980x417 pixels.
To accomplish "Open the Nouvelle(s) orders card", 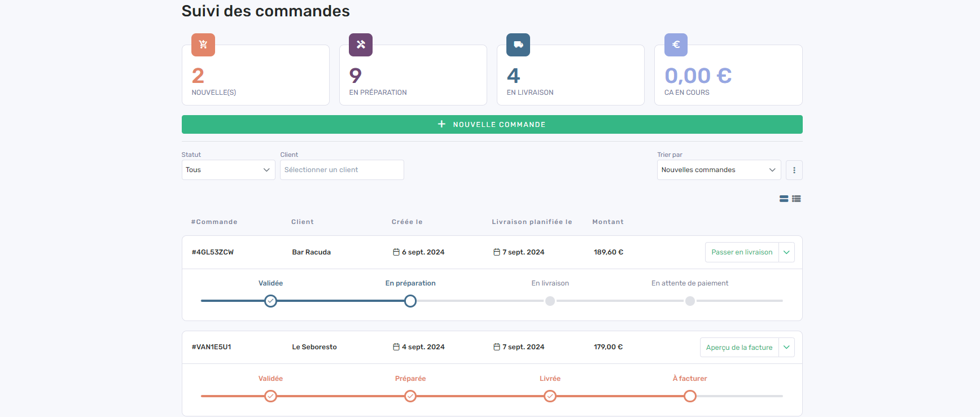I will tap(256, 75).
